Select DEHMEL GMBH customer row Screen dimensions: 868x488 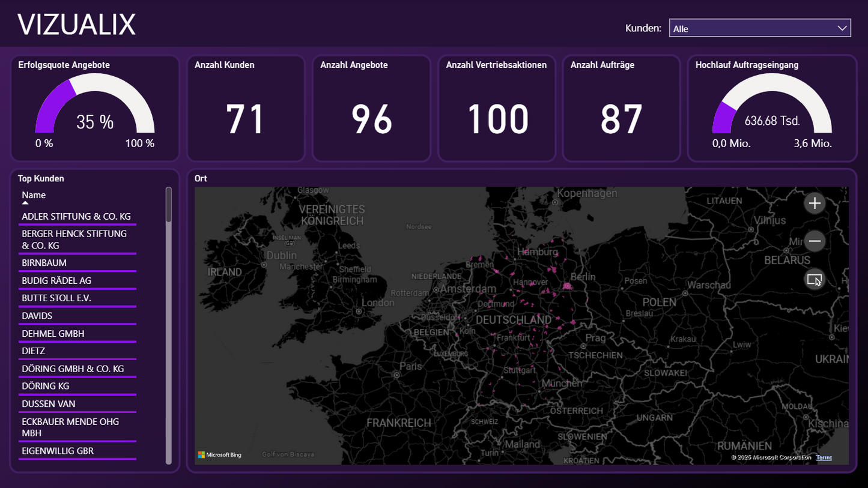coord(53,333)
